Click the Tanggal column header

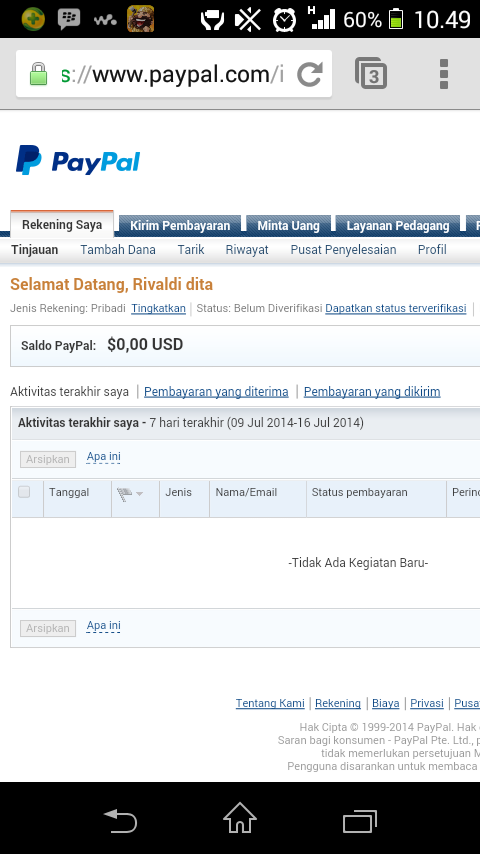click(x=69, y=492)
